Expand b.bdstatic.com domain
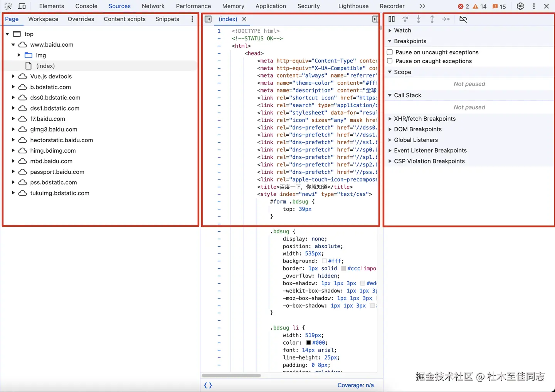The image size is (555, 392). 13,87
